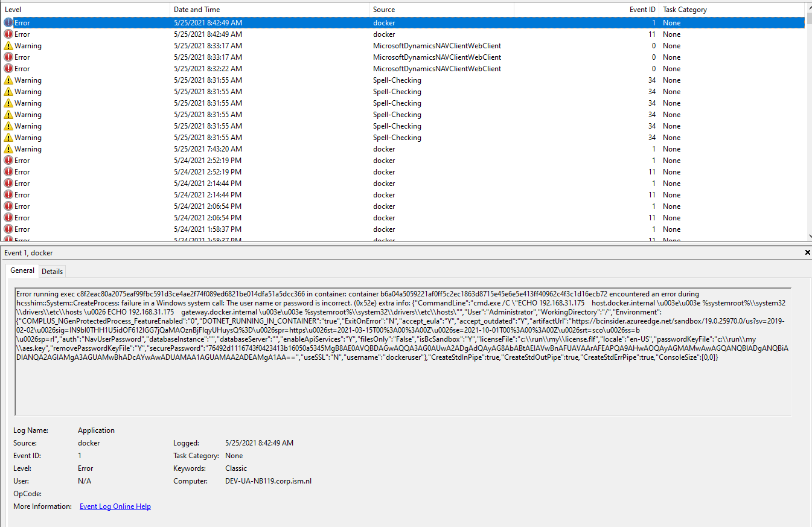Click the error icon on the selected 8:42:49 docker row
Viewport: 812px width, 527px height.
(x=8, y=22)
